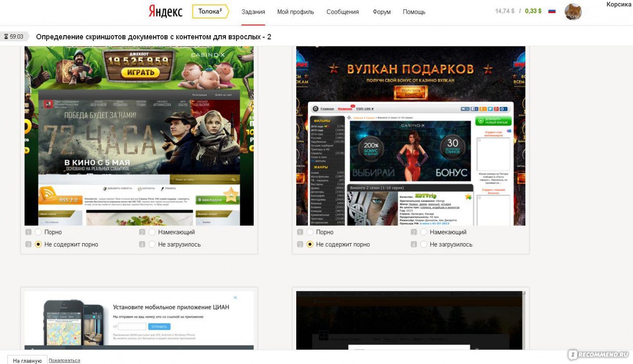This screenshot has width=633, height=364.
Task: Click the username Корсика
Action: [618, 4]
